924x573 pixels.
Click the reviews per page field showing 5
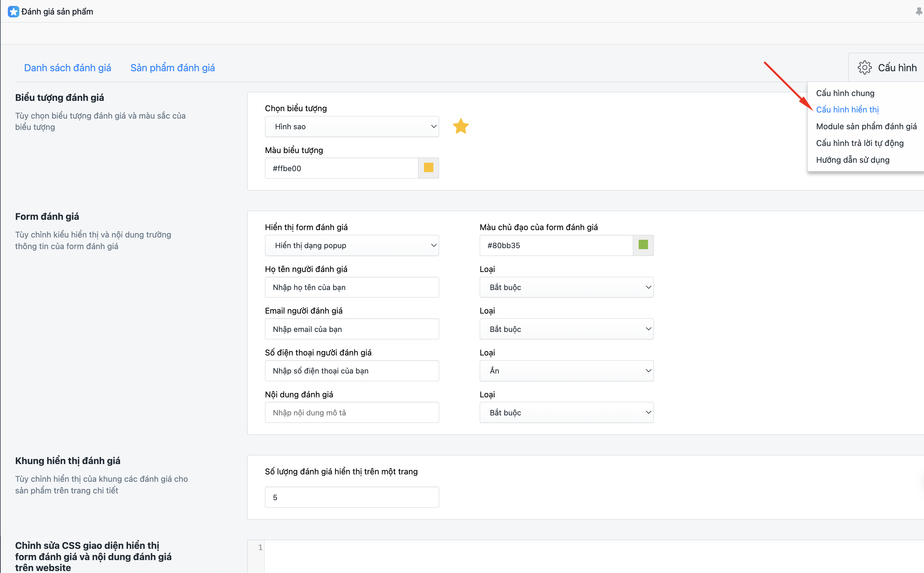tap(352, 497)
